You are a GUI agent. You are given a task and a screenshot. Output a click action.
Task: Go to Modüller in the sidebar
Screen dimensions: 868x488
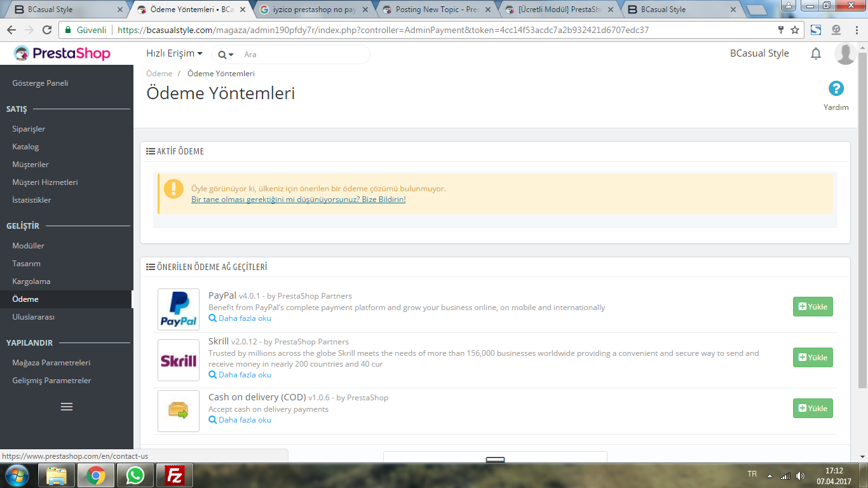[29, 246]
